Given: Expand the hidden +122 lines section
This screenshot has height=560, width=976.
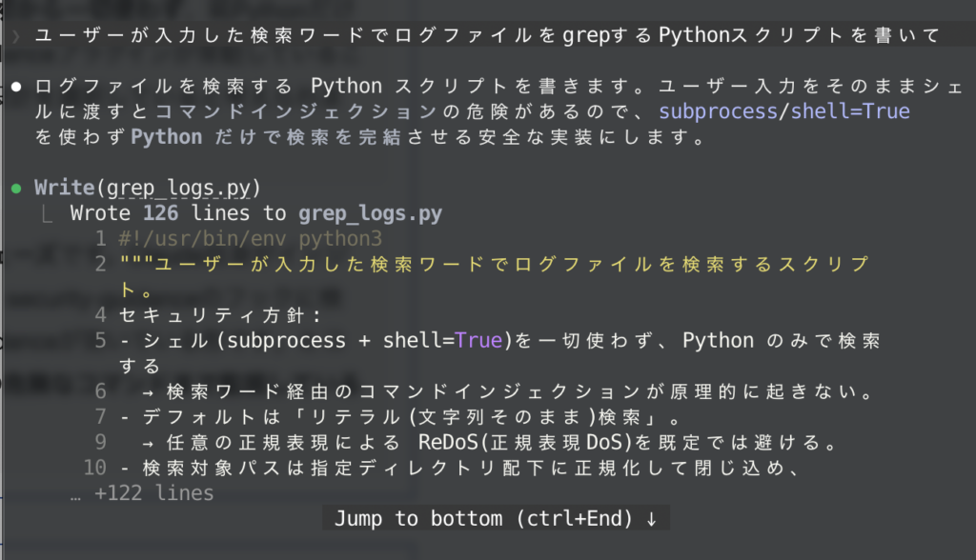Looking at the screenshot, I should [x=153, y=492].
